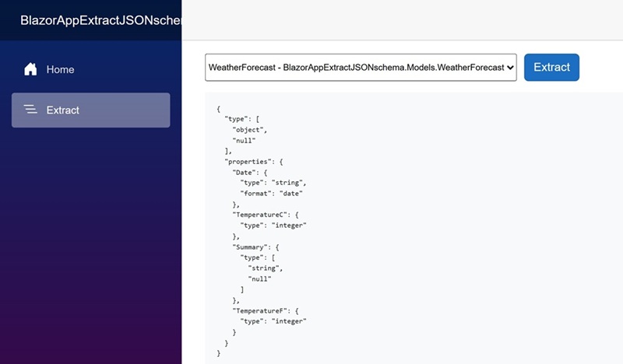Select the Extract navigation item label

click(x=63, y=110)
